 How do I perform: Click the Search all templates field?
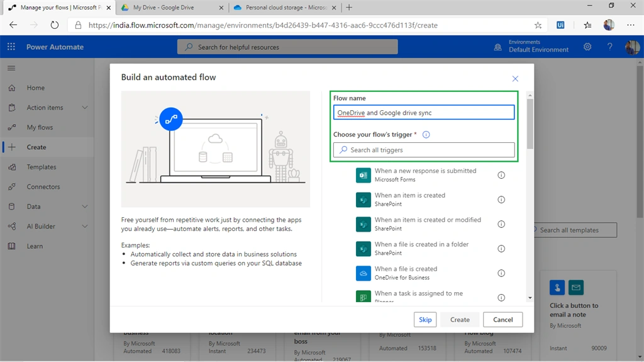[x=575, y=230]
